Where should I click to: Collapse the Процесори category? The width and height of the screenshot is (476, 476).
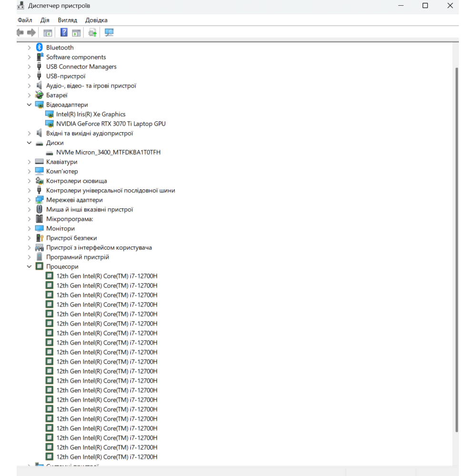point(29,267)
